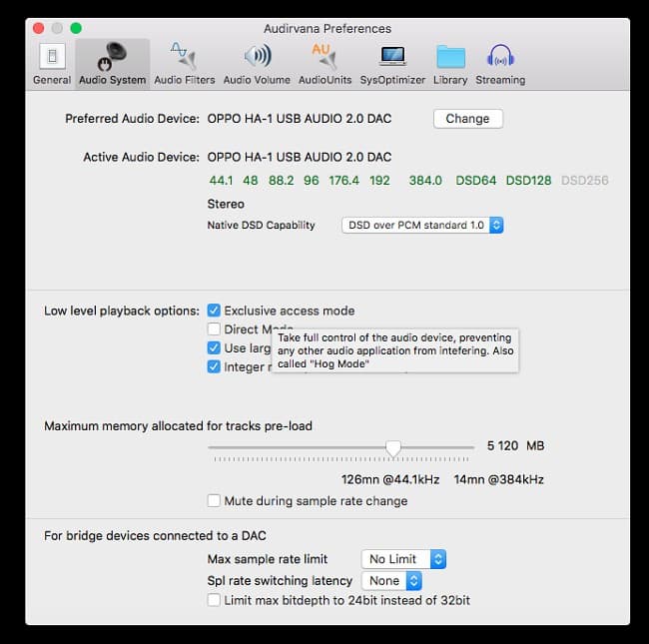Viewport: 649px width, 644px height.
Task: Open the SysOptimizer laptop icon
Action: [392, 56]
